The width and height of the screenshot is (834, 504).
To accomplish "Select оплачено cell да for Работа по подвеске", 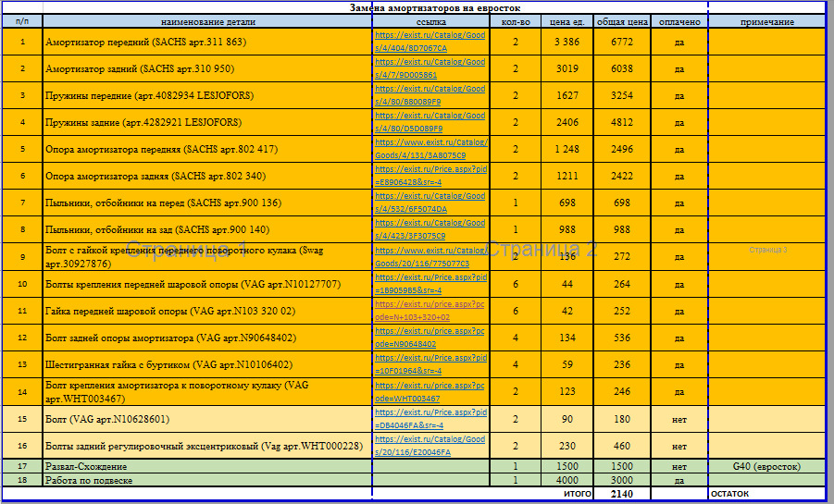I will (x=679, y=480).
